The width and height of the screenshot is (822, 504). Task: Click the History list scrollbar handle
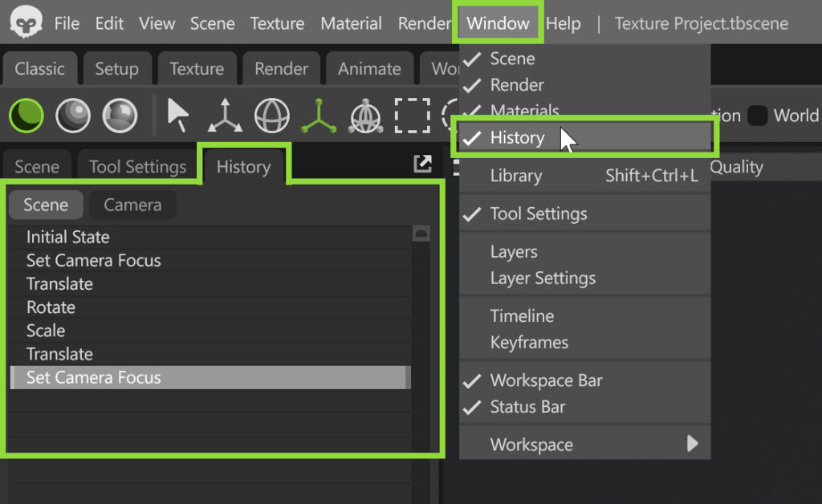coord(421,234)
